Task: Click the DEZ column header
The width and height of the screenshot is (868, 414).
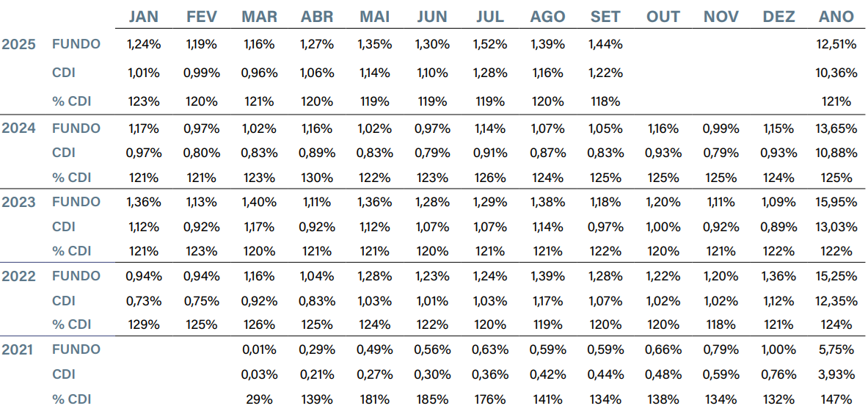Action: (x=778, y=17)
